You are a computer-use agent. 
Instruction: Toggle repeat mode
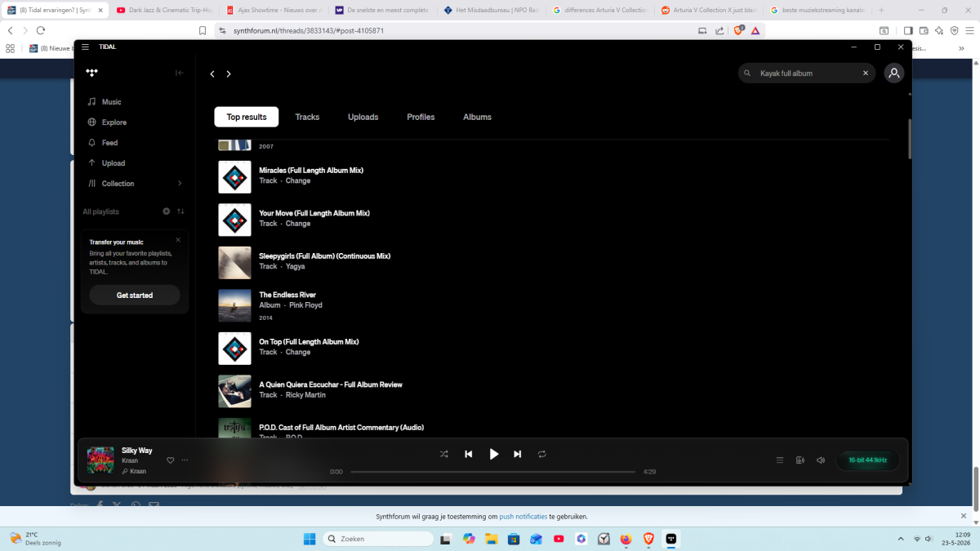click(x=541, y=454)
